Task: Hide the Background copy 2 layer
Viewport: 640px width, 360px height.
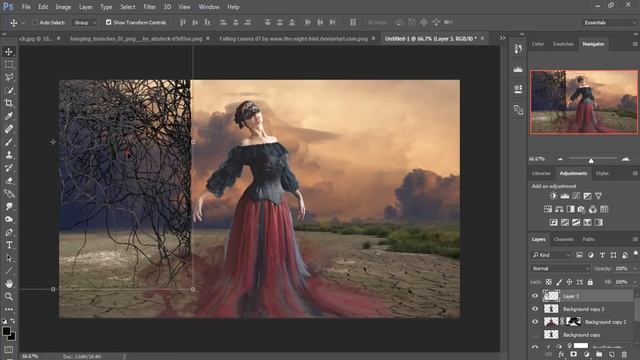Action: (x=535, y=322)
